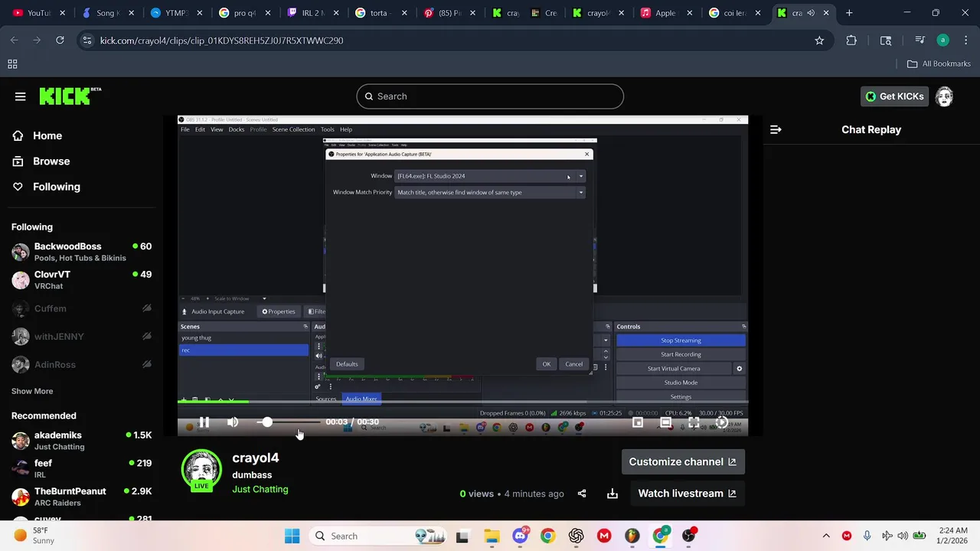
Task: Open crayol4 channel avatar
Action: click(201, 469)
